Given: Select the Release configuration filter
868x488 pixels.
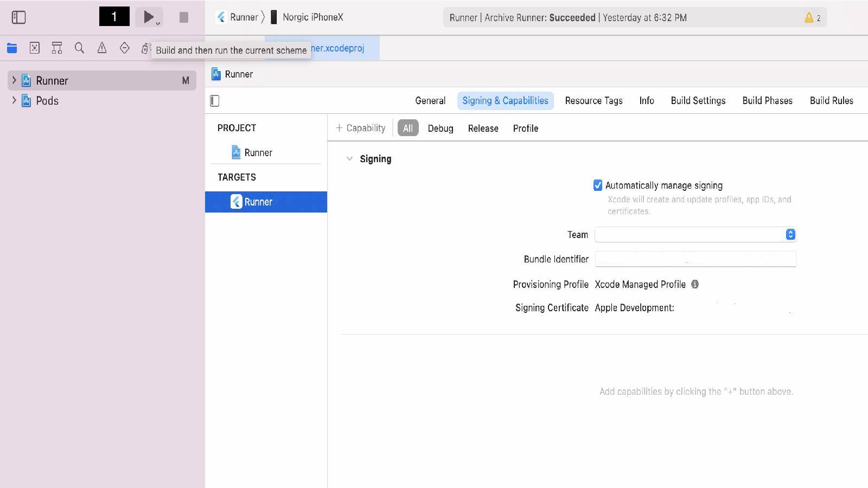Looking at the screenshot, I should pos(483,129).
